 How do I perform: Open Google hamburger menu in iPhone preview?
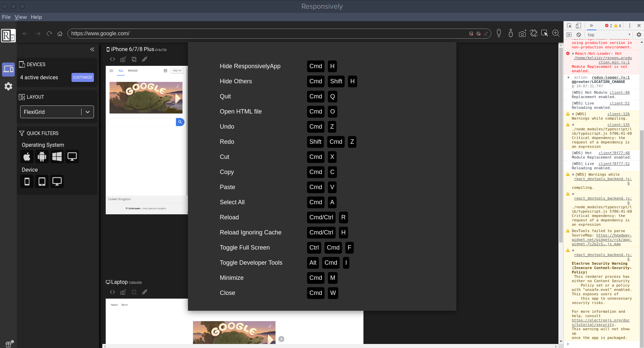(x=111, y=71)
